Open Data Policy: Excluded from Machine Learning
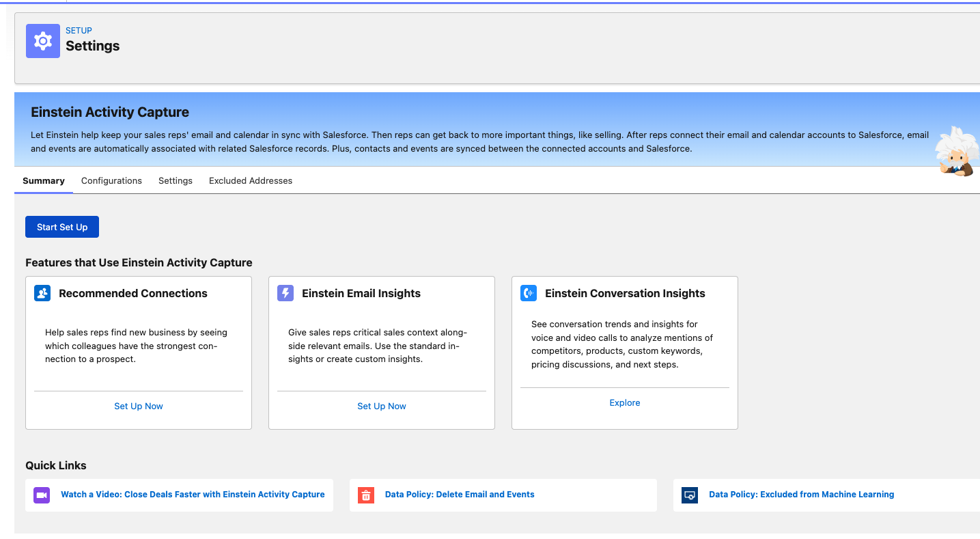Viewport: 980px width, 539px height. pyautogui.click(x=802, y=494)
